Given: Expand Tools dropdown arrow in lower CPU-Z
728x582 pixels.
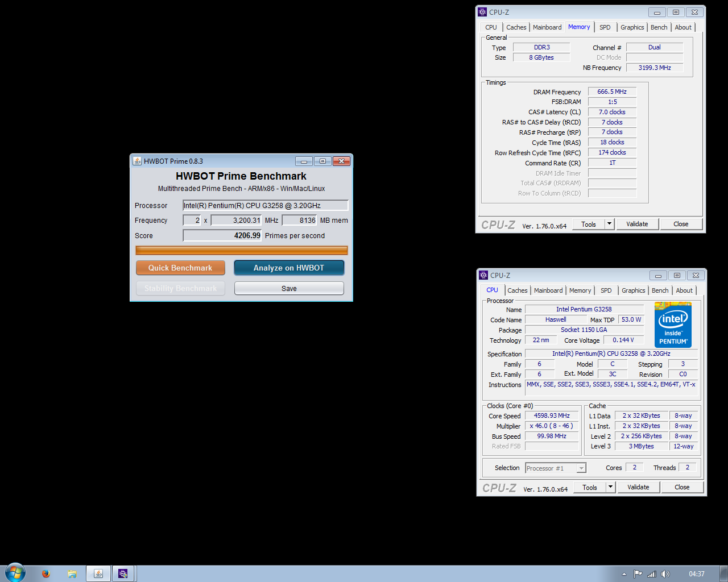Looking at the screenshot, I should [x=610, y=487].
